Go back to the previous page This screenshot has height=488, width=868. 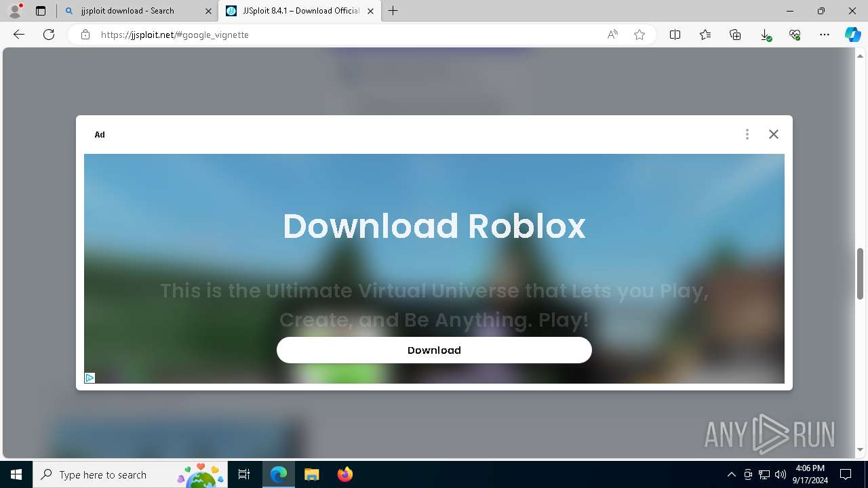point(19,35)
